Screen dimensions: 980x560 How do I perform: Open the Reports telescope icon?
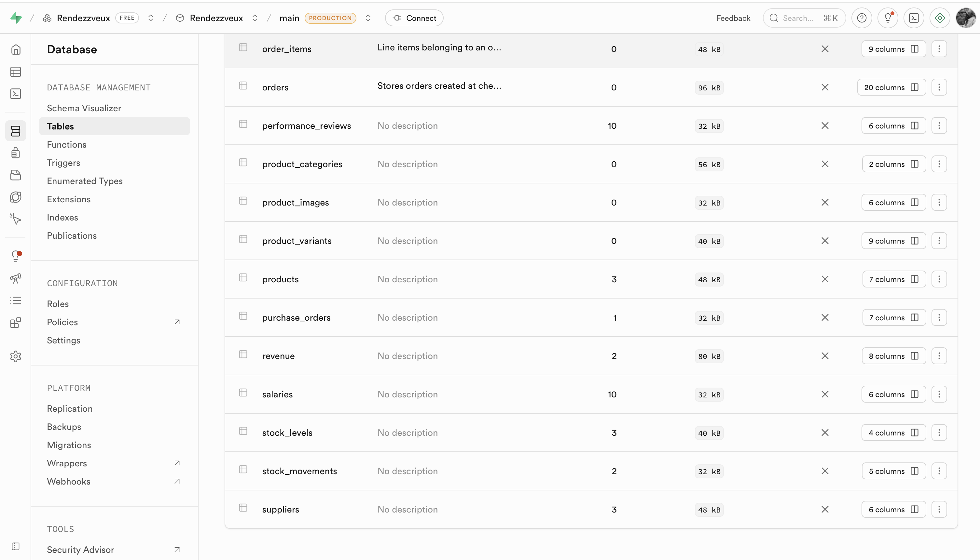[x=15, y=278]
